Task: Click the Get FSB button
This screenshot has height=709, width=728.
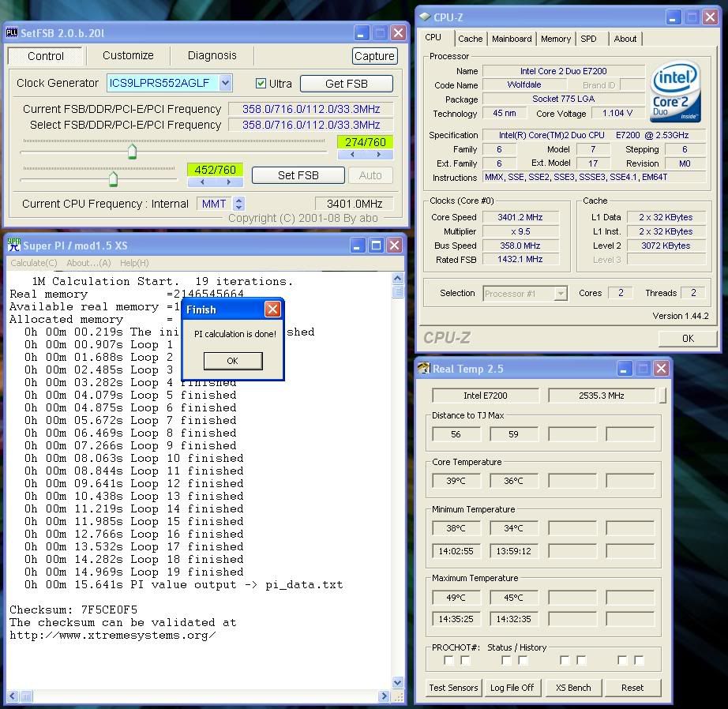Action: pos(347,84)
